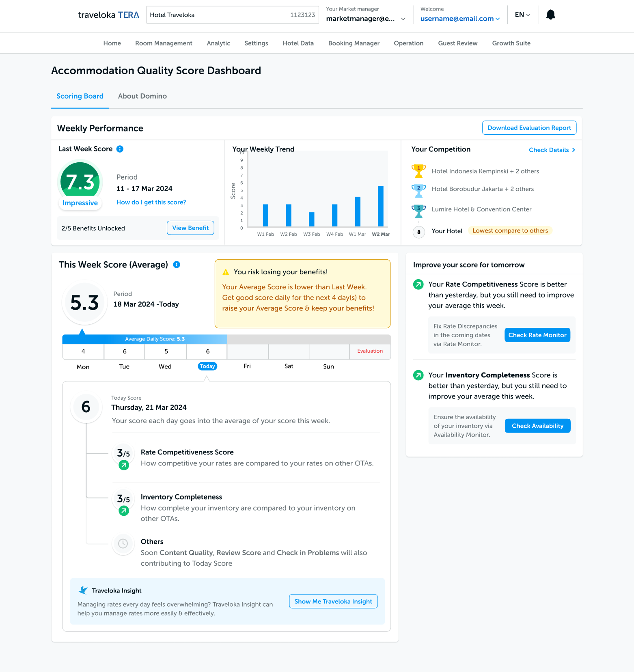Click the Traveloka Insight bird logo
This screenshot has width=634, height=672.
(x=83, y=590)
